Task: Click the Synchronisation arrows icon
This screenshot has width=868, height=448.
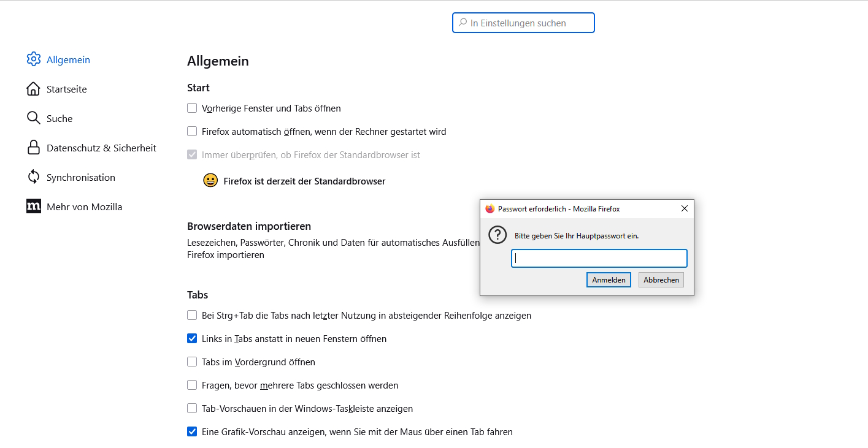Action: point(34,177)
